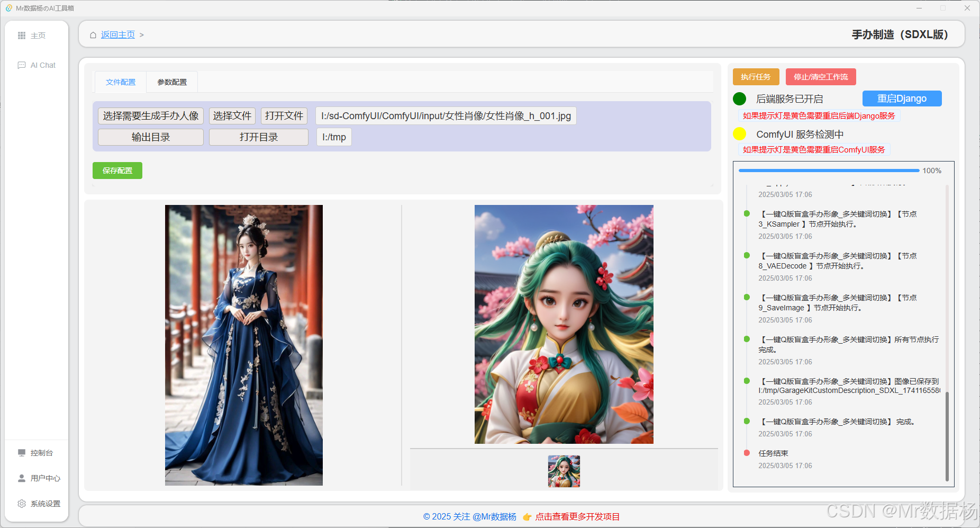Screen dimensions: 980x528
Task: Click 点击查看更多开发项目 link
Action: (577, 517)
